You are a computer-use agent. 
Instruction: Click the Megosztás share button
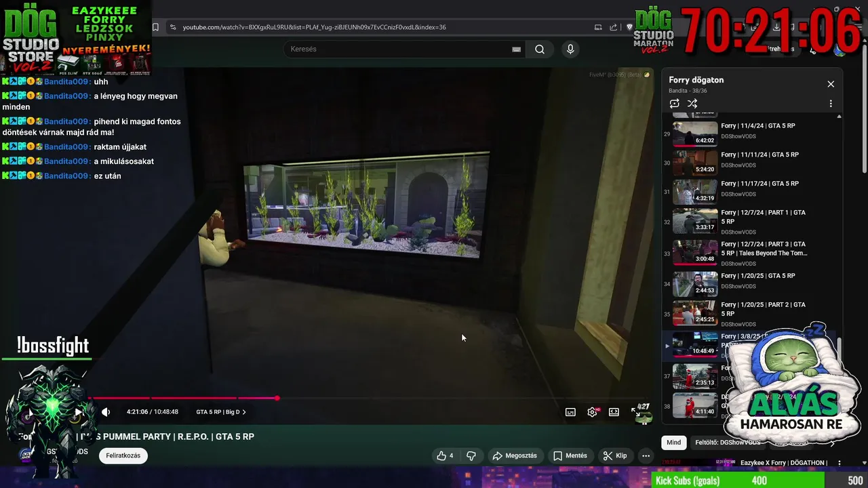click(x=515, y=455)
